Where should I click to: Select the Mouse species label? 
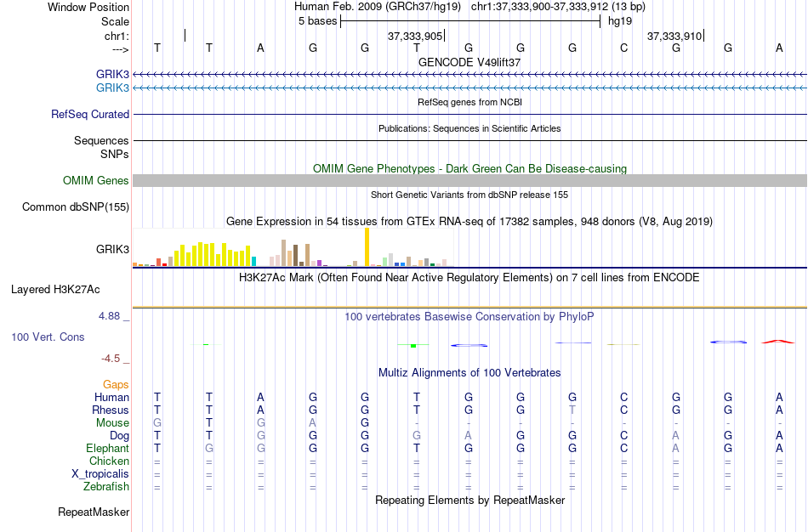(x=112, y=423)
